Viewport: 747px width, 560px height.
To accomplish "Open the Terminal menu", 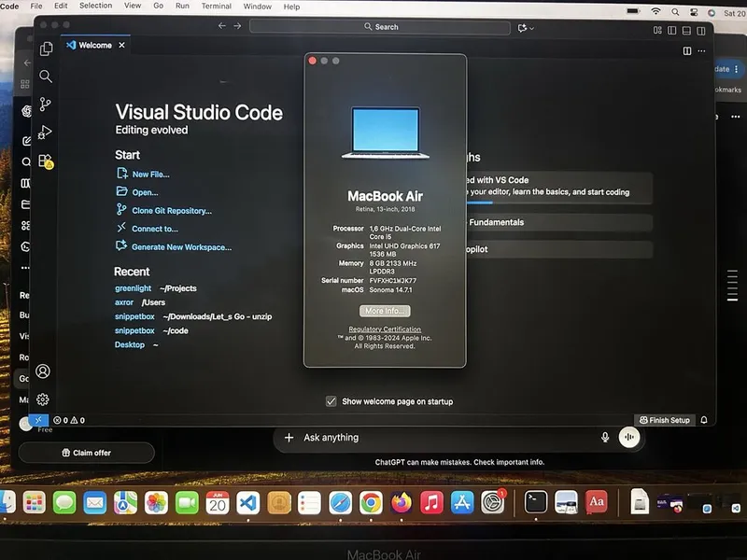I will tap(217, 6).
